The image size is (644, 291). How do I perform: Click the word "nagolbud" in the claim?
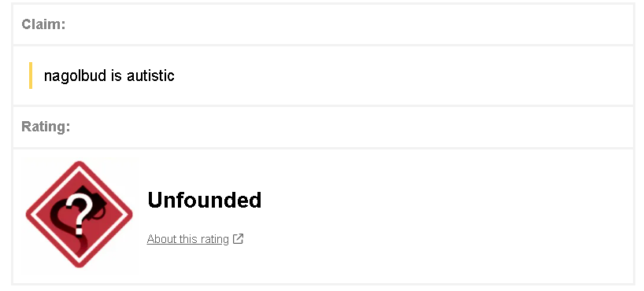click(75, 76)
